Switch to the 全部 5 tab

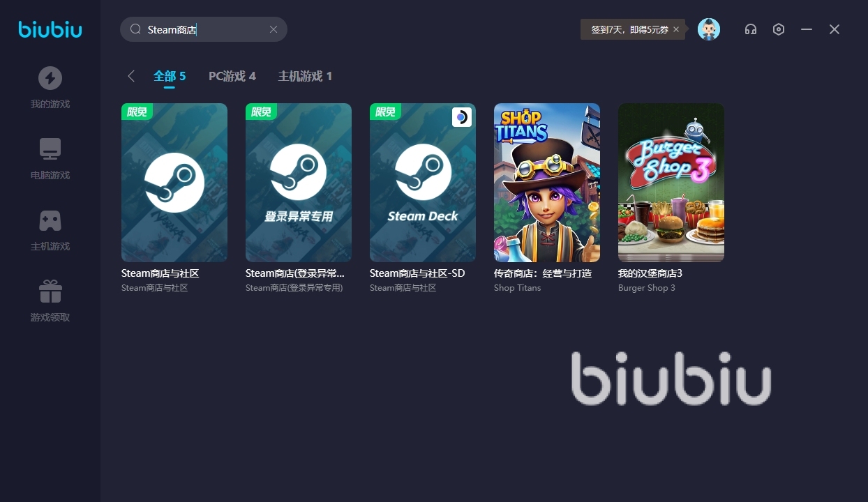pos(170,76)
